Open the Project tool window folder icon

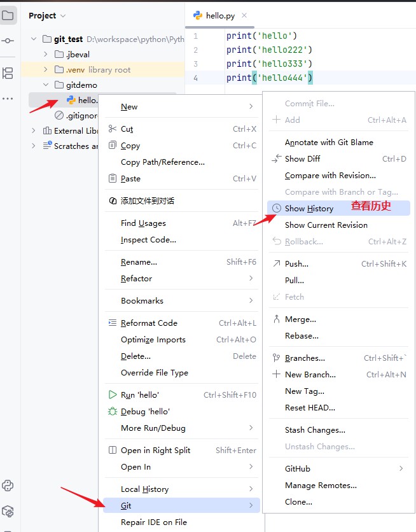tap(8, 15)
